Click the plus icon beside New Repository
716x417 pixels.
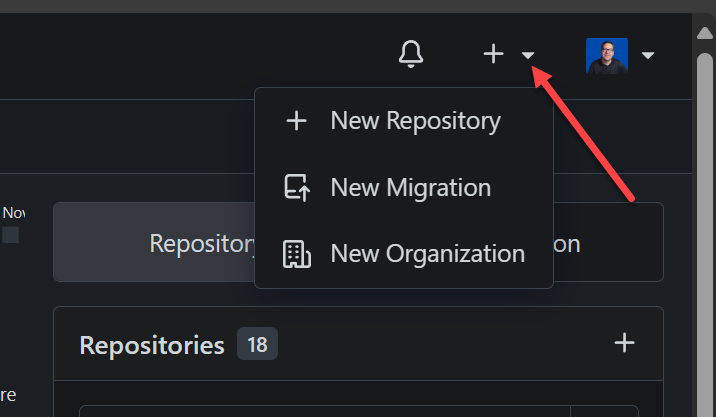click(296, 121)
